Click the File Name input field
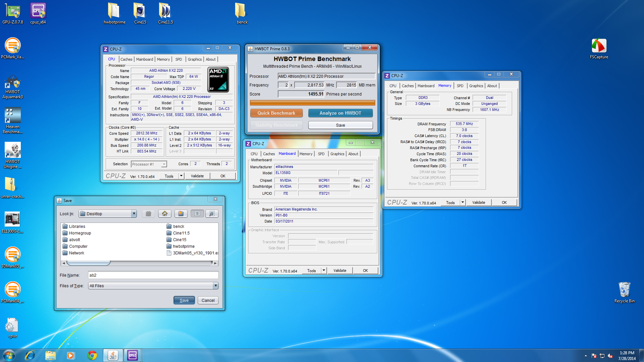 [153, 275]
